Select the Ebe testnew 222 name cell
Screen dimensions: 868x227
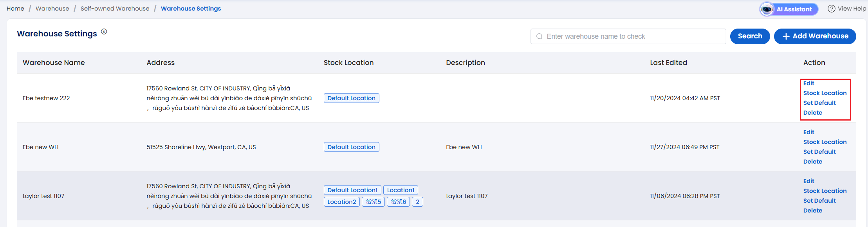(46, 98)
